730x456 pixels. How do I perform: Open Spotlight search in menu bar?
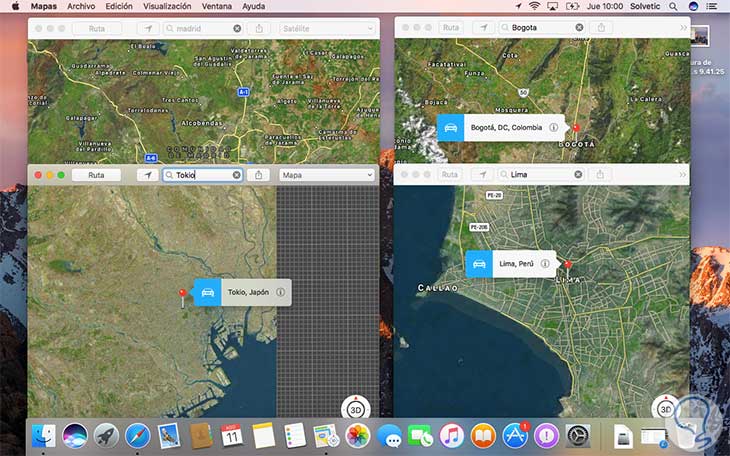[673, 6]
